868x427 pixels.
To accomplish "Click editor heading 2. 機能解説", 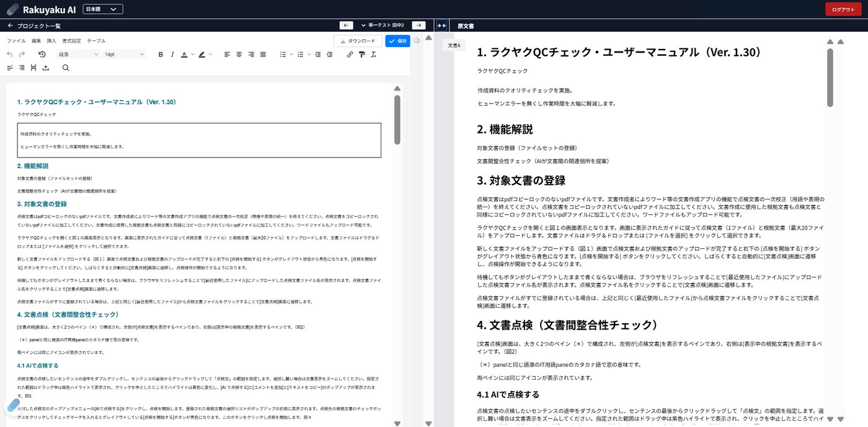I will [33, 166].
